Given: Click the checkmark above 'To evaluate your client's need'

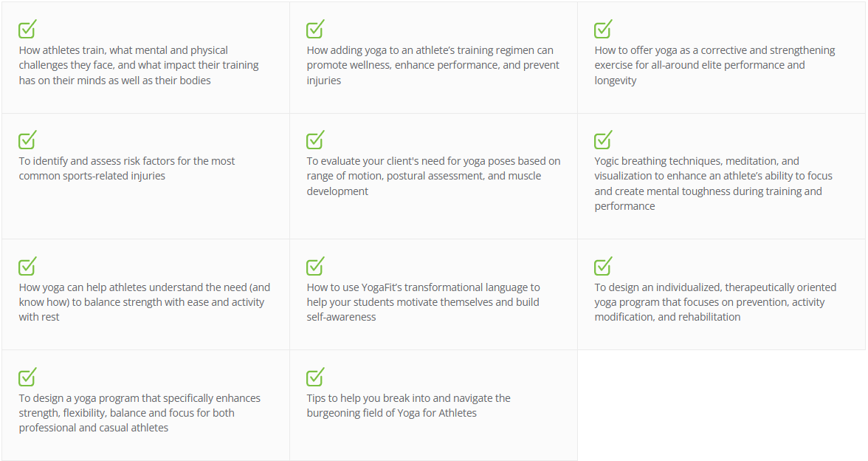Looking at the screenshot, I should click(315, 140).
